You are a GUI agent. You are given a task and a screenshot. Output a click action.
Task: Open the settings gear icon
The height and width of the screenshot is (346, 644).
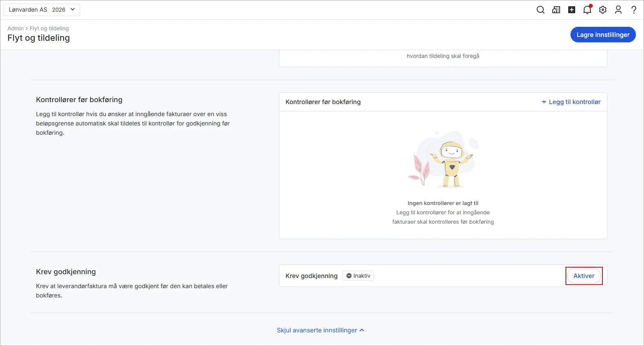click(603, 10)
